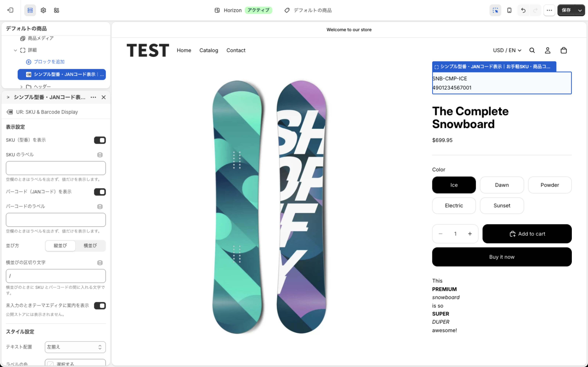Select the 横並び layout option
Screen dimensions: 588x367
tap(90, 246)
